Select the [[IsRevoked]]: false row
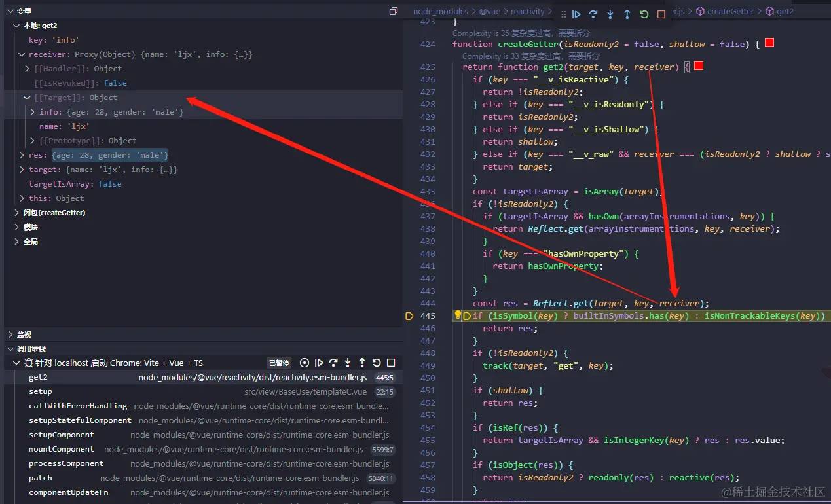This screenshot has height=504, width=831. pos(203,83)
